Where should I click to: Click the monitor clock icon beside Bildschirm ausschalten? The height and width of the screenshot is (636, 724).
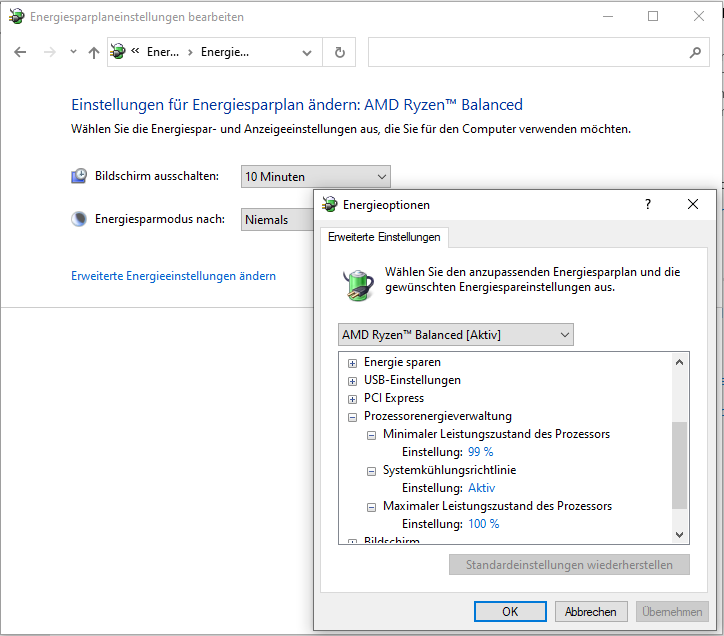coord(79,176)
